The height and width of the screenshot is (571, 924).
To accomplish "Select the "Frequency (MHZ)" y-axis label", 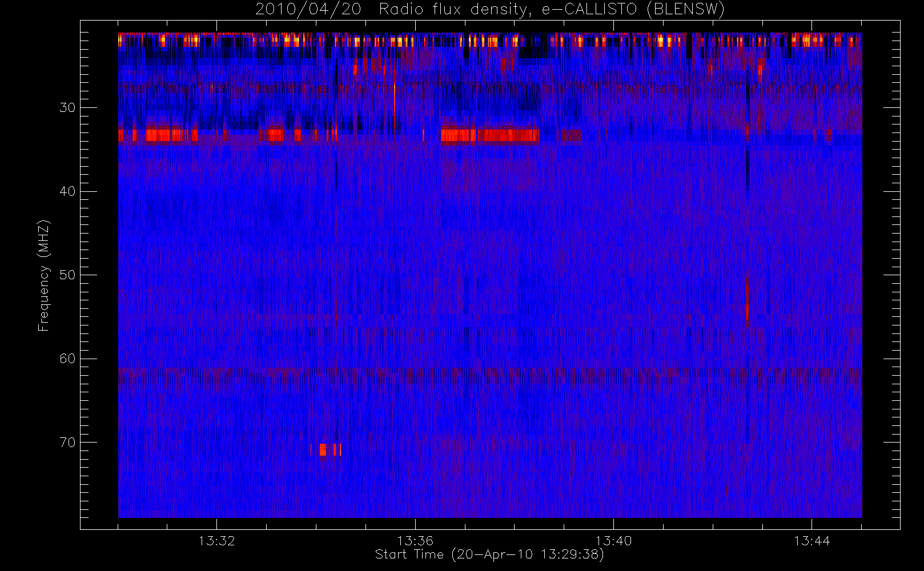I will click(x=44, y=275).
